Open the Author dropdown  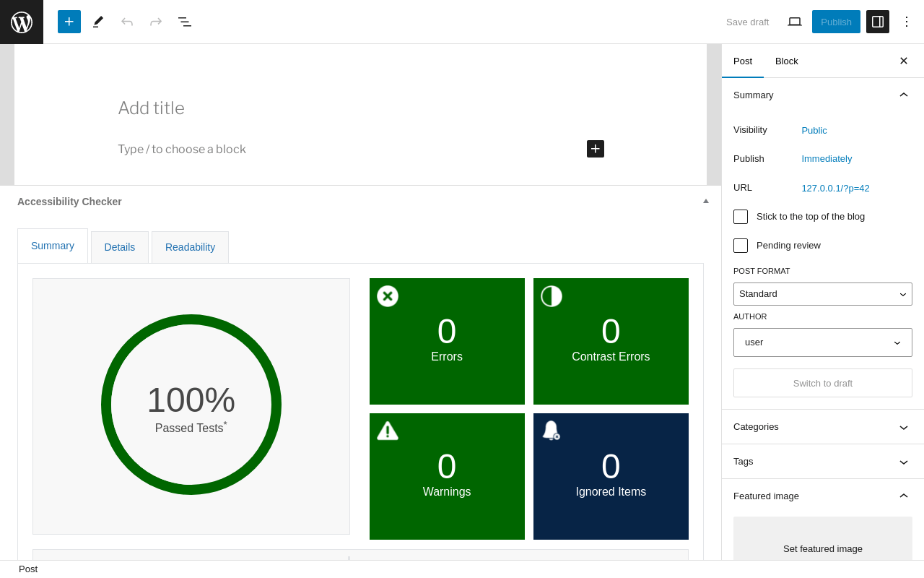click(x=823, y=342)
